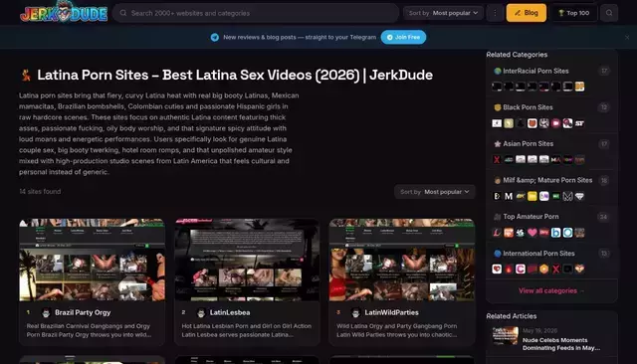Open the LatinWildParties site thumbnail
637x364 pixels.
(x=402, y=260)
